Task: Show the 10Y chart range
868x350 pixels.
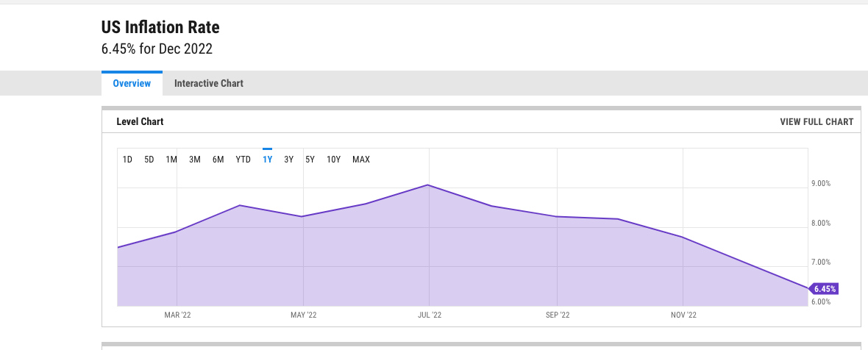Action: point(333,160)
